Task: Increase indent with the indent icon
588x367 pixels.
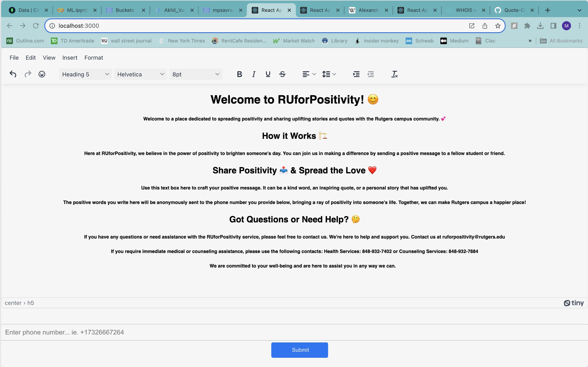Action: pos(356,74)
